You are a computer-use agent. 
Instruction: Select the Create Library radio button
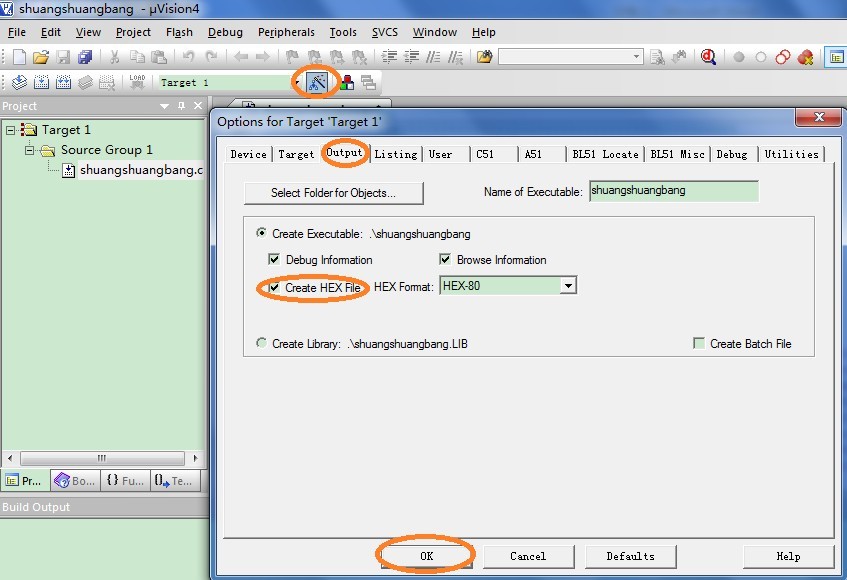click(262, 344)
